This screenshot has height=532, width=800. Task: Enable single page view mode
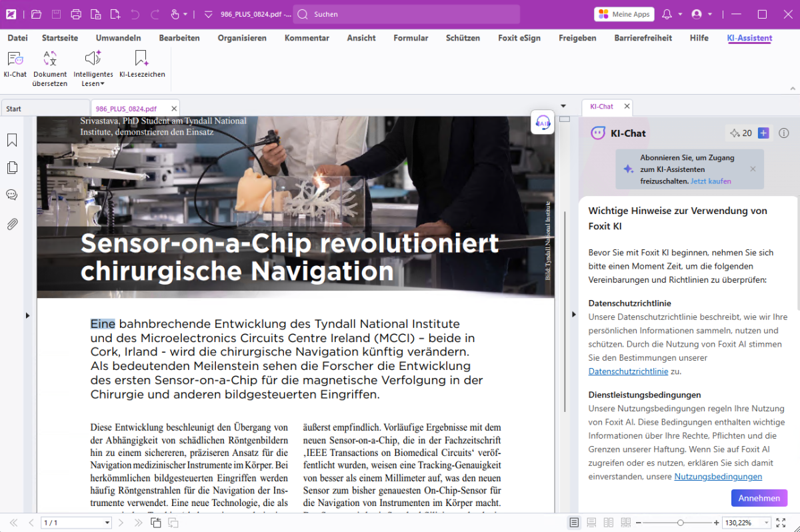575,523
